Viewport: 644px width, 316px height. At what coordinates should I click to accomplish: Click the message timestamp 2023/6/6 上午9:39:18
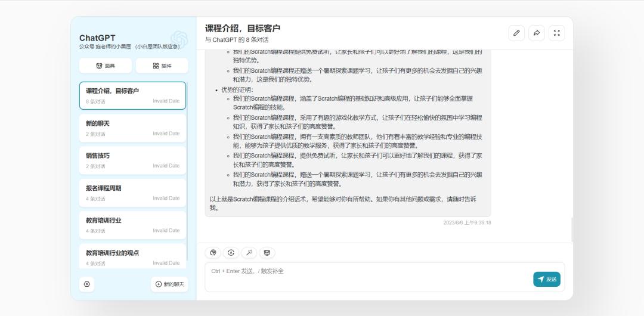coord(467,223)
